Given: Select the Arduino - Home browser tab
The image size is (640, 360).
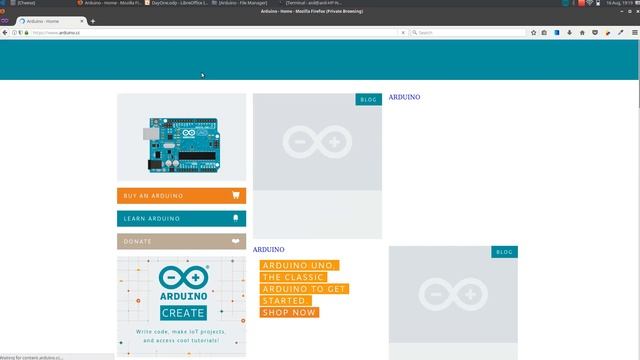Looking at the screenshot, I should 51,21.
